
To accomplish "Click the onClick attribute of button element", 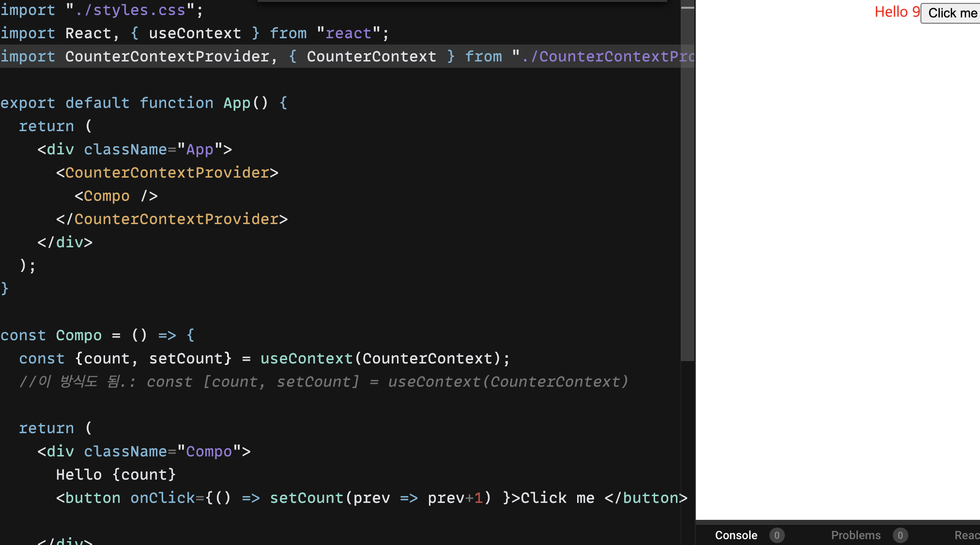I will click(x=162, y=498).
